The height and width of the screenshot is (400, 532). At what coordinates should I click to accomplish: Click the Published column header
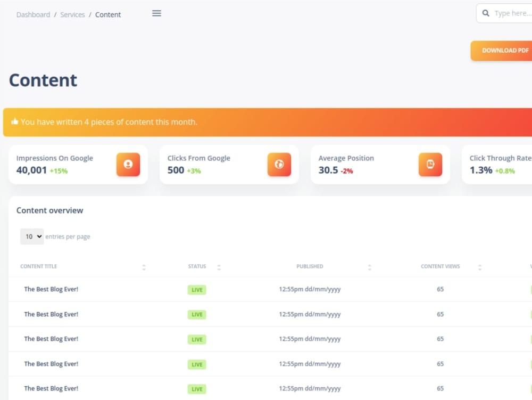point(310,266)
